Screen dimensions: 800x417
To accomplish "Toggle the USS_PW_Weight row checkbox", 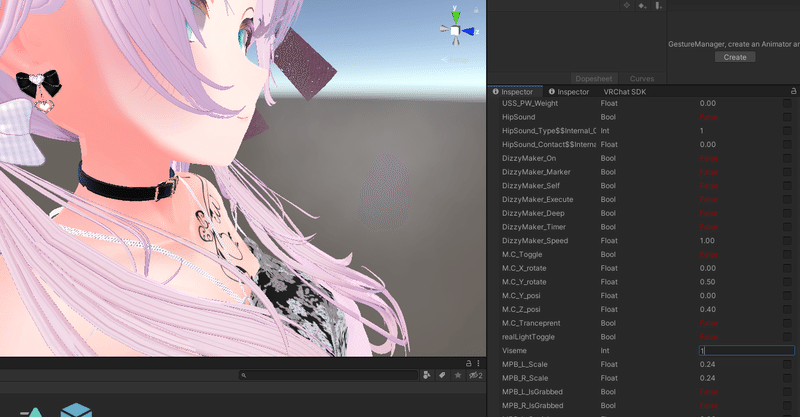I will coord(787,103).
